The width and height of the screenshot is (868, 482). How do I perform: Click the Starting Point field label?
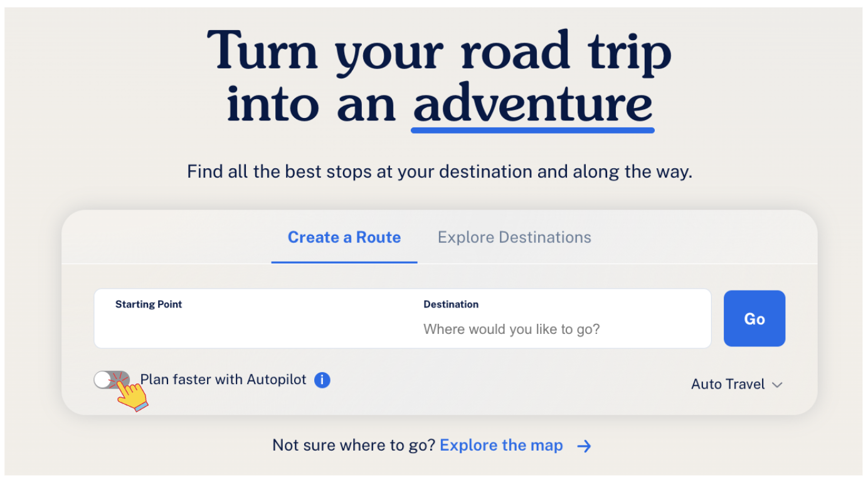pos(149,304)
